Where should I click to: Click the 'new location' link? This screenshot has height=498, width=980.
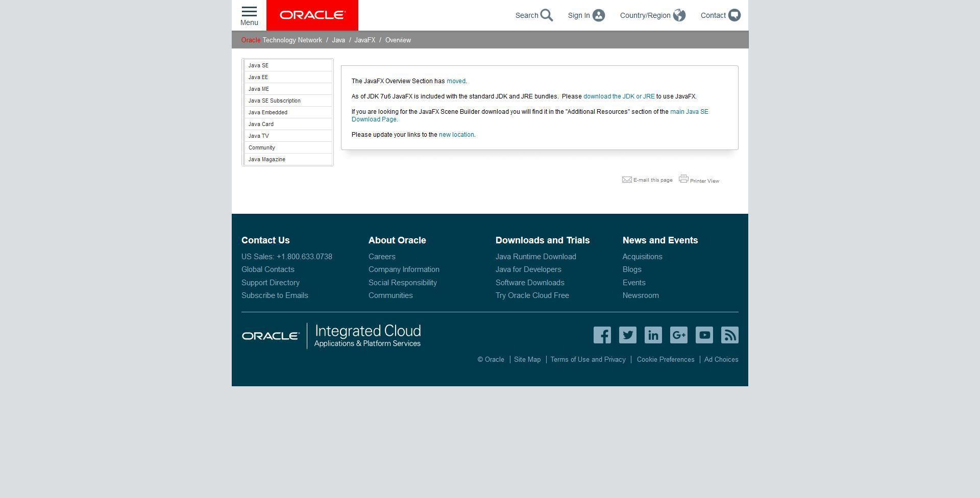pyautogui.click(x=456, y=135)
